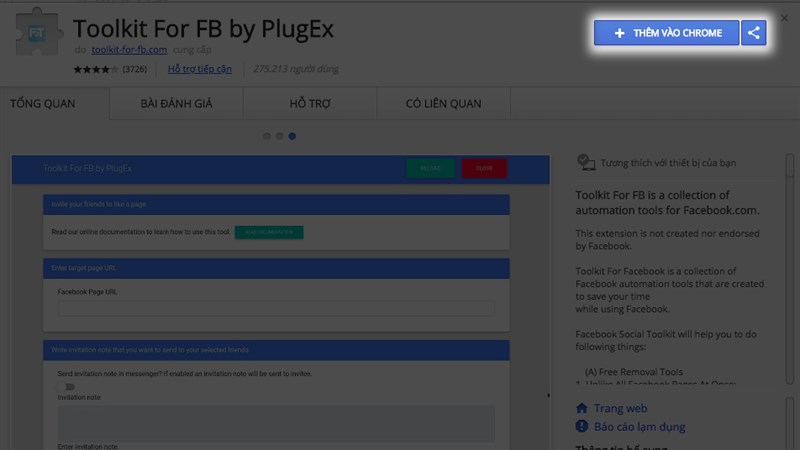800x450 pixels.
Task: Switch to BÀI ĐÁNH GIÁ tab
Action: 179,103
